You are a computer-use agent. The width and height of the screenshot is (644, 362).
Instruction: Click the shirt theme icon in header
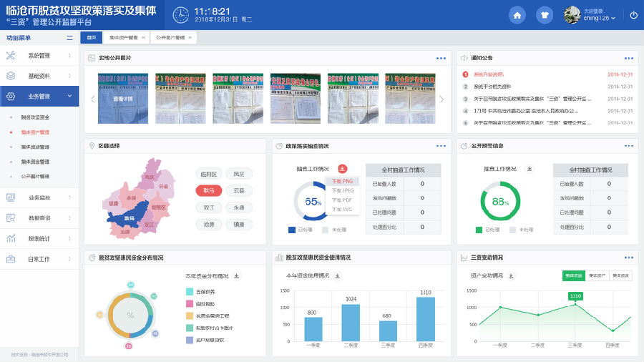coord(544,15)
